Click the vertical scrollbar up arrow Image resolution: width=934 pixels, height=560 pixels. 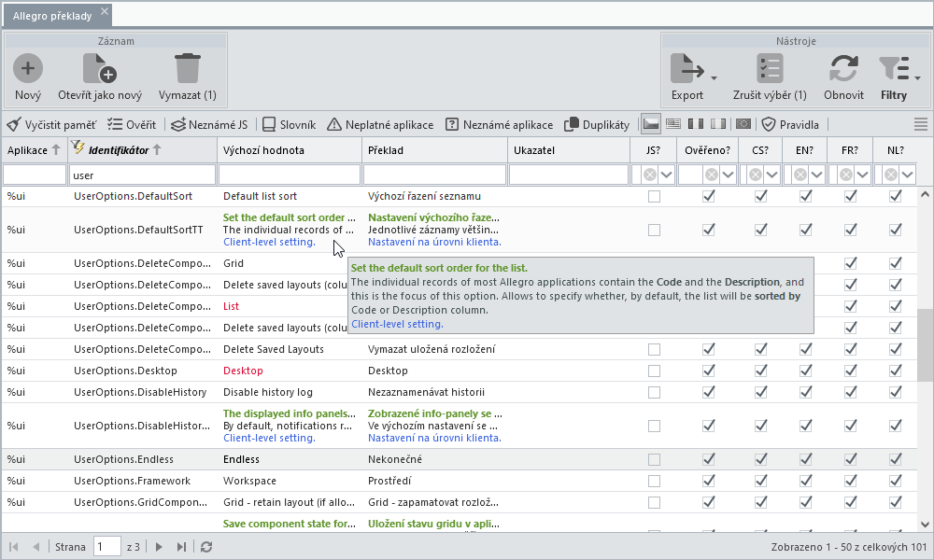925,195
